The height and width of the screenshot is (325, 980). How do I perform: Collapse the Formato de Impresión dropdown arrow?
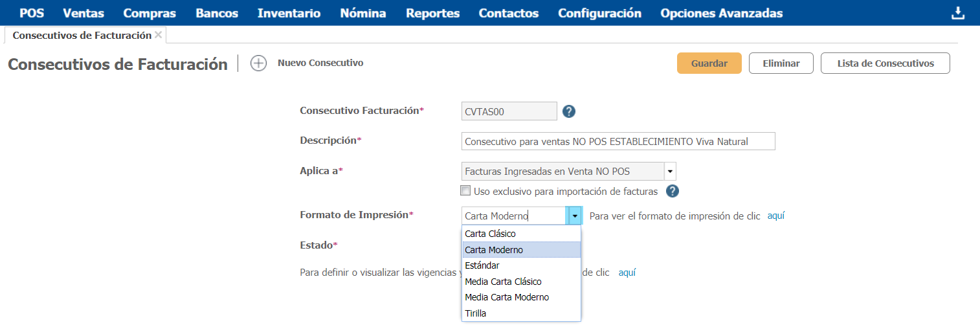[x=574, y=216]
